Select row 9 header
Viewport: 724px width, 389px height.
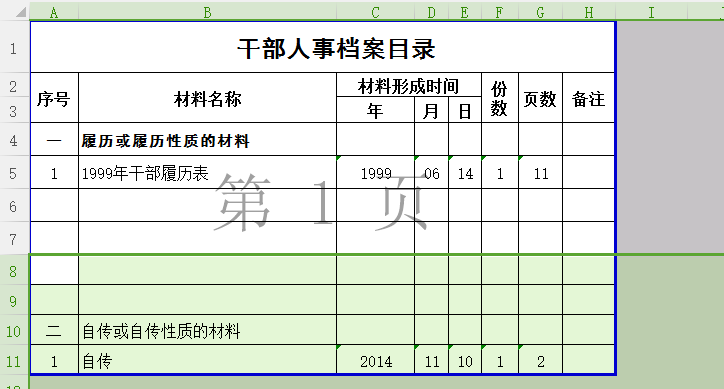tap(14, 301)
